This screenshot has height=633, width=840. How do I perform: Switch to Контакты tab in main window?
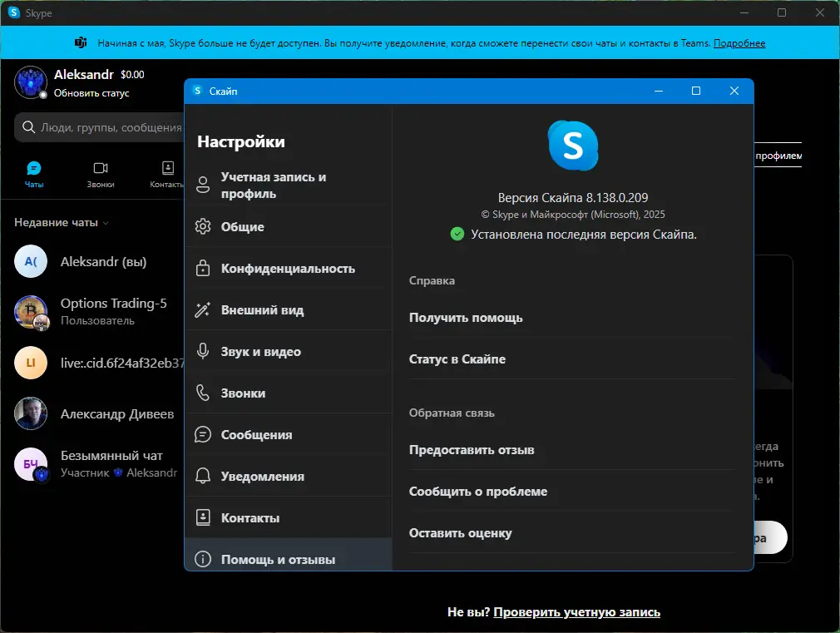[167, 175]
